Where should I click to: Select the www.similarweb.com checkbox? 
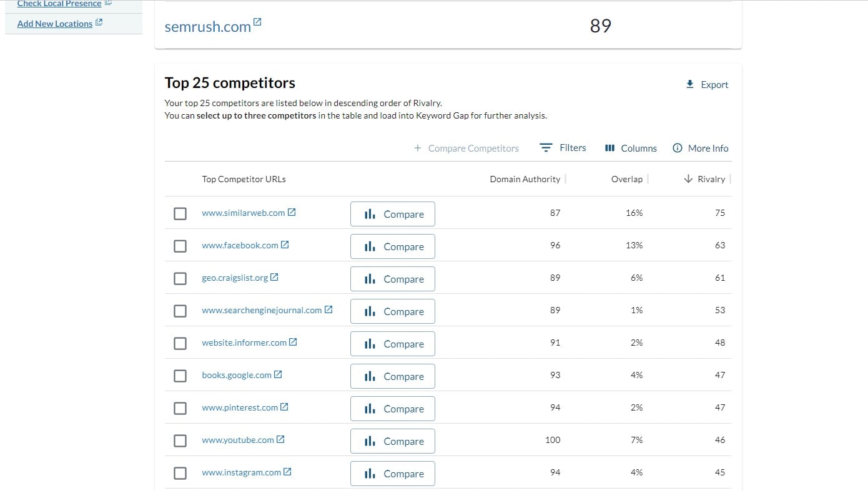(180, 213)
